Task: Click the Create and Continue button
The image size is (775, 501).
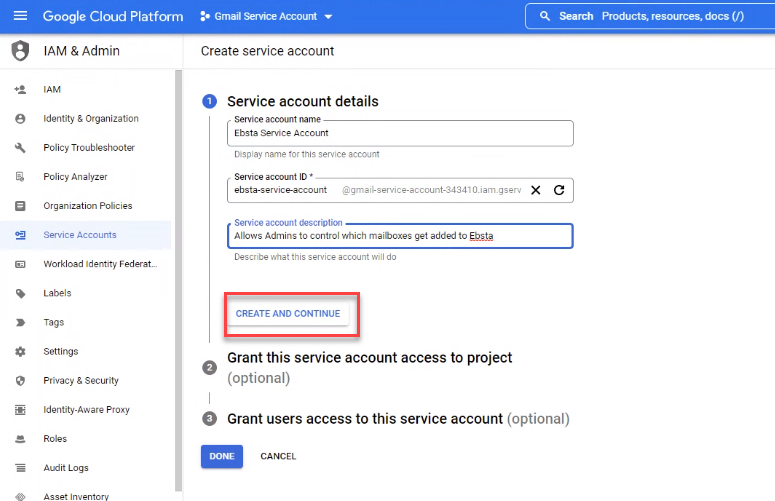Action: [288, 314]
